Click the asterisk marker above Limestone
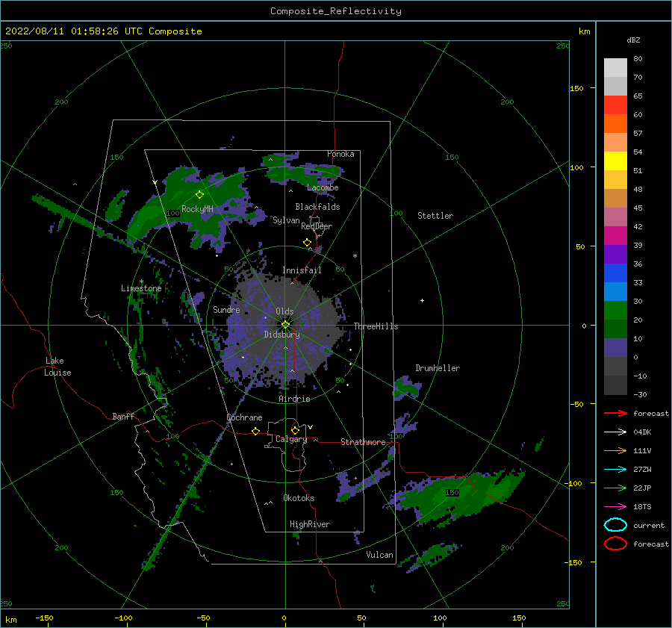This screenshot has width=672, height=628. pos(141,282)
